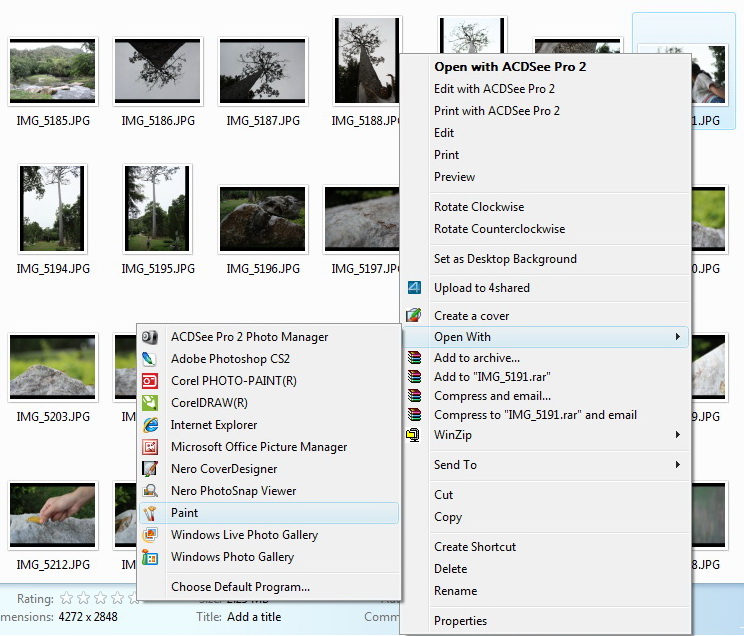Click the 4shared upload icon
This screenshot has width=744, height=636.
pos(414,288)
